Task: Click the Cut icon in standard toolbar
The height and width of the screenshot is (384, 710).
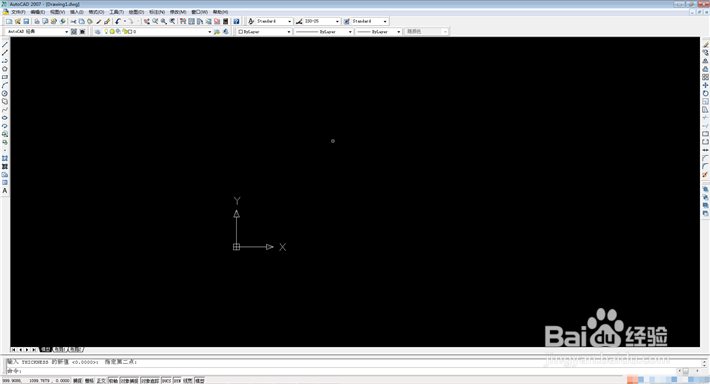Action: point(73,21)
